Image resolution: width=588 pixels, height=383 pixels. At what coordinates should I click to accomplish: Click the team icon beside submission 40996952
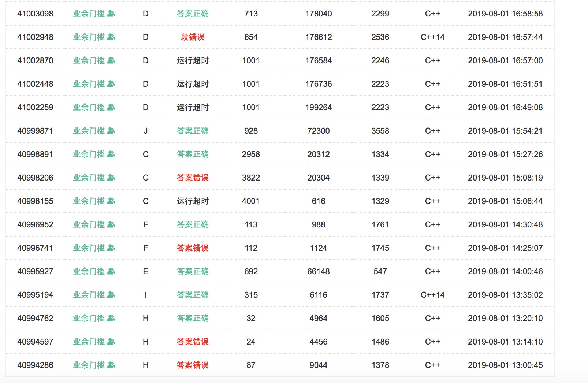pyautogui.click(x=111, y=224)
